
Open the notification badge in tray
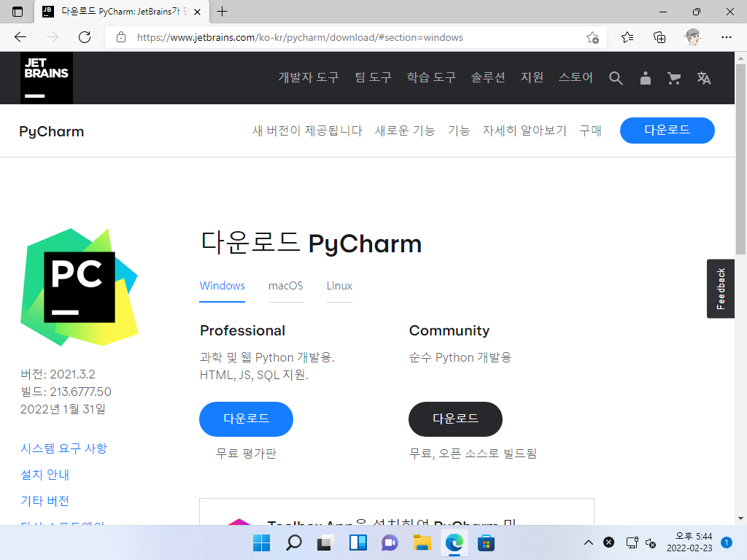tap(727, 542)
